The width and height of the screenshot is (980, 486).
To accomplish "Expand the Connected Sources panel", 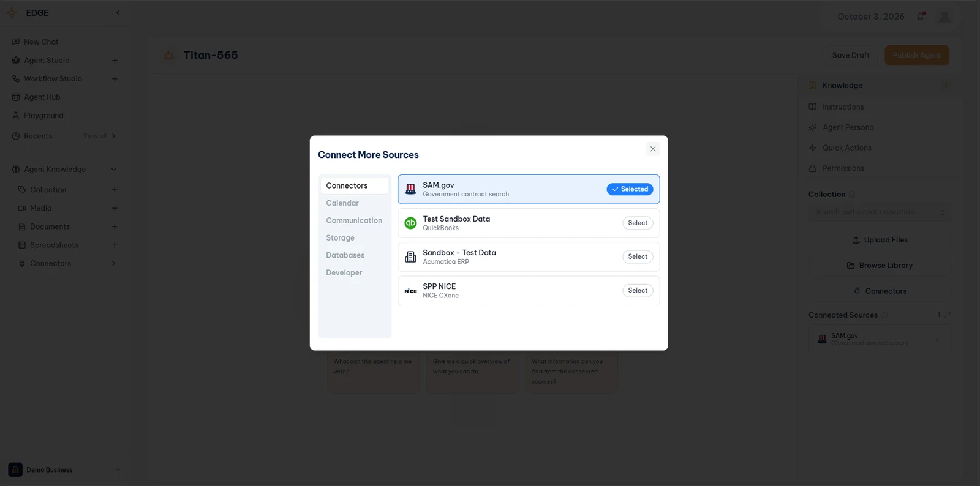I will (948, 315).
